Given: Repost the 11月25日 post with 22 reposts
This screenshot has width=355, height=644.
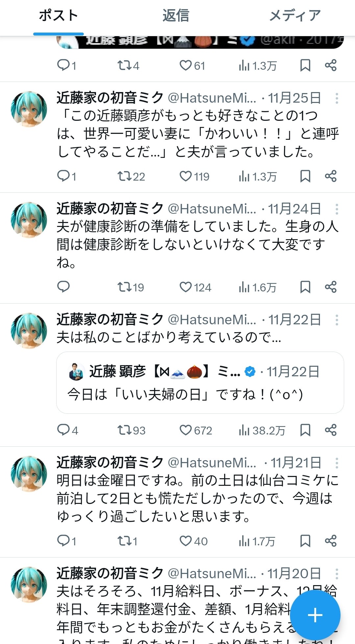Looking at the screenshot, I should point(125,176).
